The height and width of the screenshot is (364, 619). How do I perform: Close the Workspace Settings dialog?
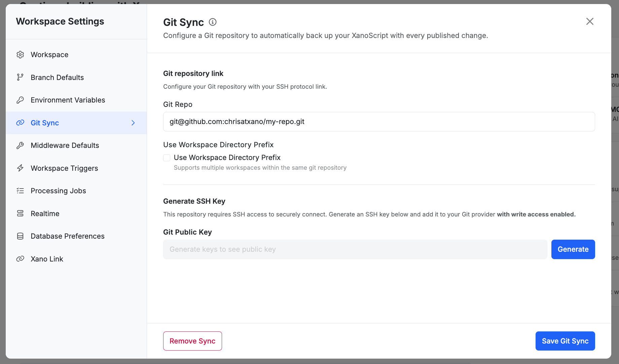[x=590, y=21]
